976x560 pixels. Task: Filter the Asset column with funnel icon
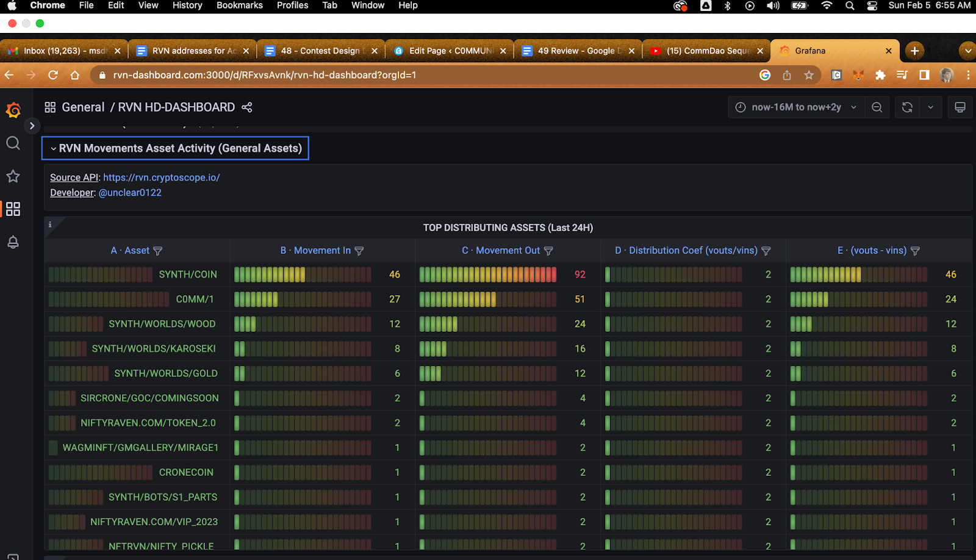(x=158, y=251)
